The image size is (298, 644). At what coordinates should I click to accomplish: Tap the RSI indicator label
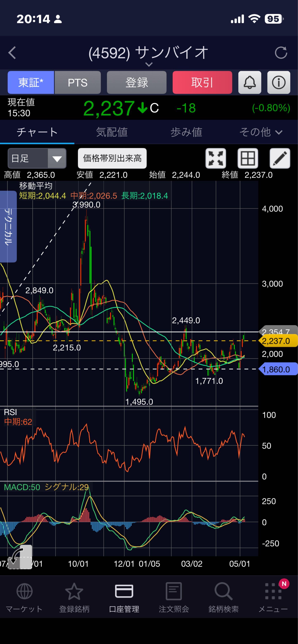pos(10,412)
